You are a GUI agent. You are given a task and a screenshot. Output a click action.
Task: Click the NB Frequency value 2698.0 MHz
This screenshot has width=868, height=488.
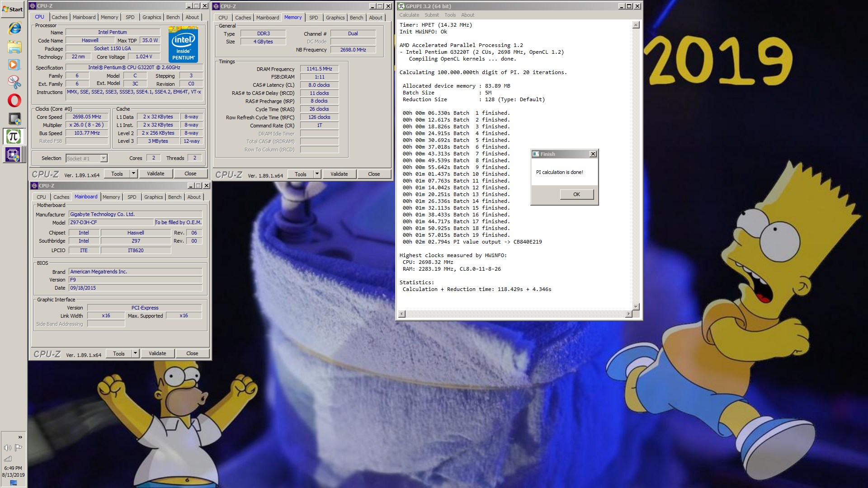pyautogui.click(x=353, y=50)
